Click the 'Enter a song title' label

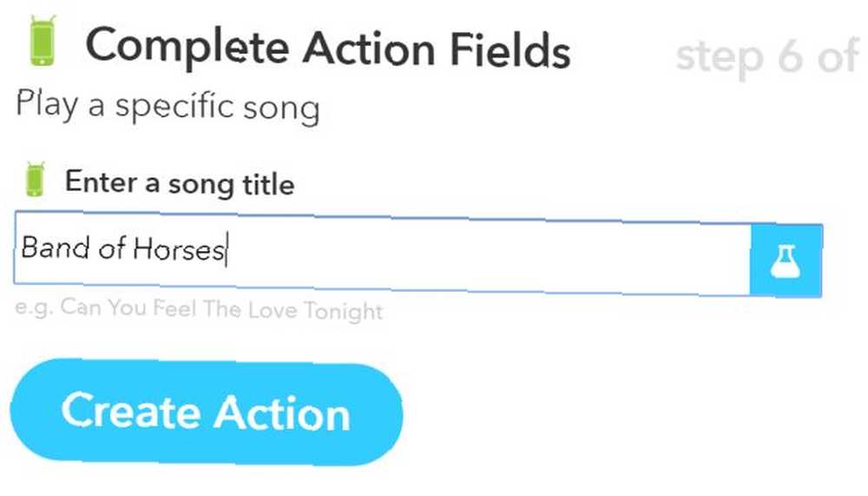coord(180,183)
